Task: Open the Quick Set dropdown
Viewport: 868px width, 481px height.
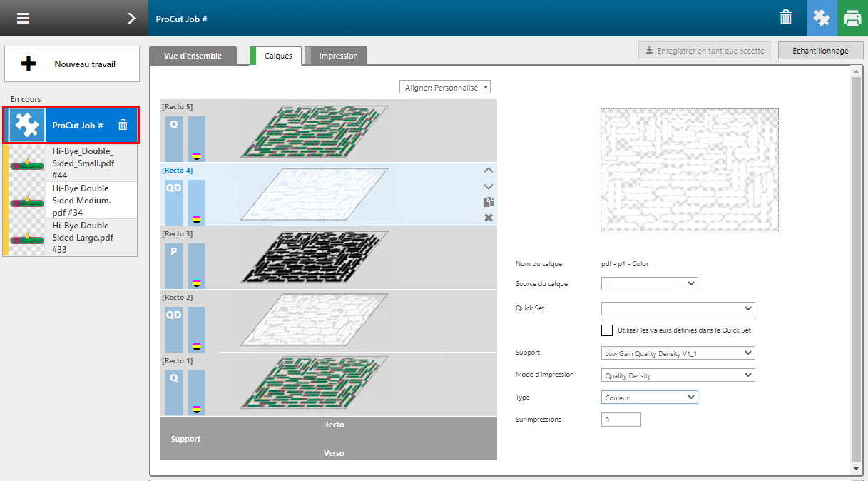Action: tap(678, 308)
